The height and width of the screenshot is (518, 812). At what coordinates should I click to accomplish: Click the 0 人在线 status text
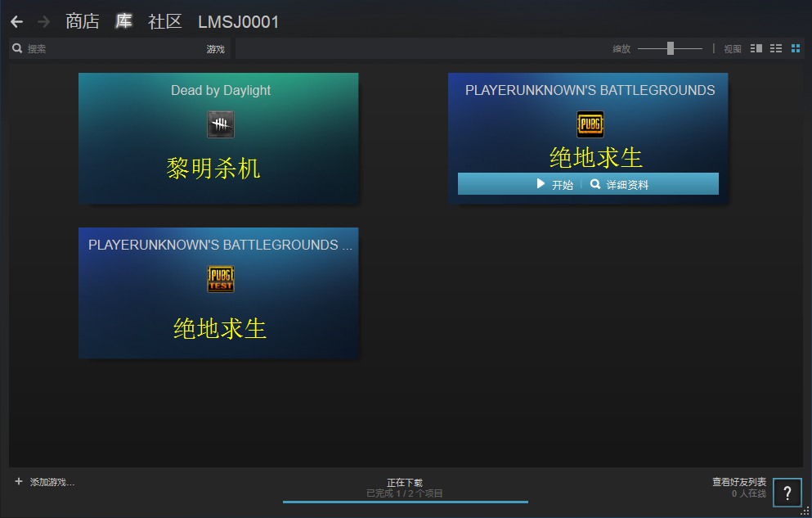749,493
